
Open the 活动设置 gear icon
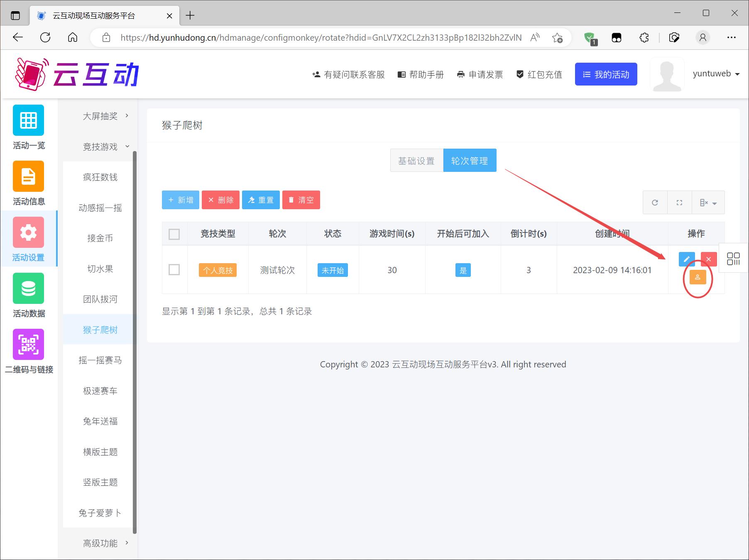pos(28,232)
